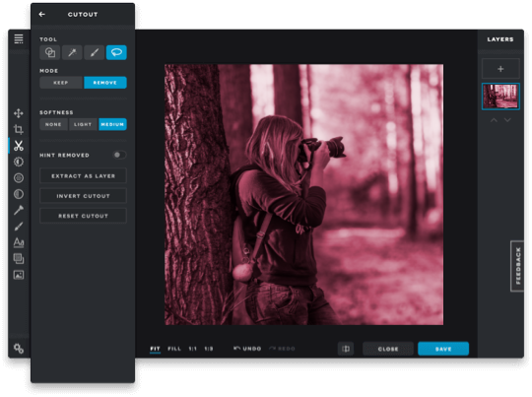The image size is (532, 397).
Task: Toggle the Hint Removed switch
Action: pyautogui.click(x=119, y=155)
